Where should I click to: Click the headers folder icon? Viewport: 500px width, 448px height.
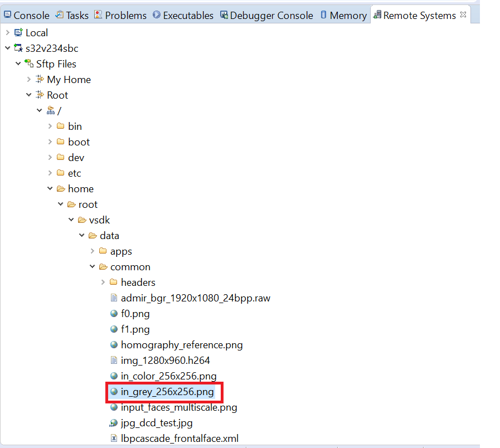pyautogui.click(x=114, y=282)
